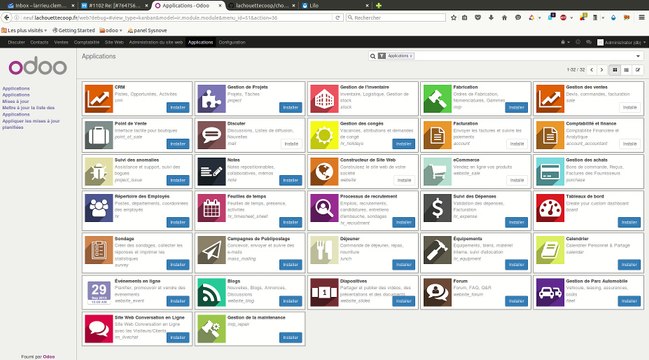
Task: Remove the Applications search filter tag
Action: 411,56
